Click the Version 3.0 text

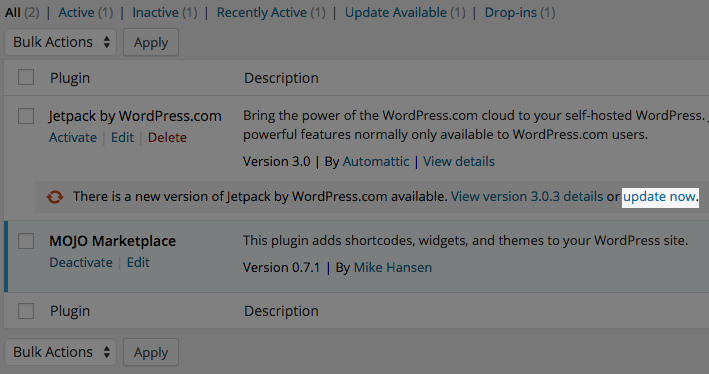tap(277, 161)
